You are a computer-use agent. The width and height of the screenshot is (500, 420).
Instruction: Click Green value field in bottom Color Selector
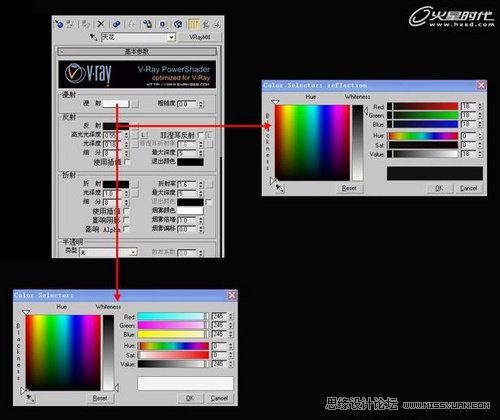pyautogui.click(x=220, y=325)
